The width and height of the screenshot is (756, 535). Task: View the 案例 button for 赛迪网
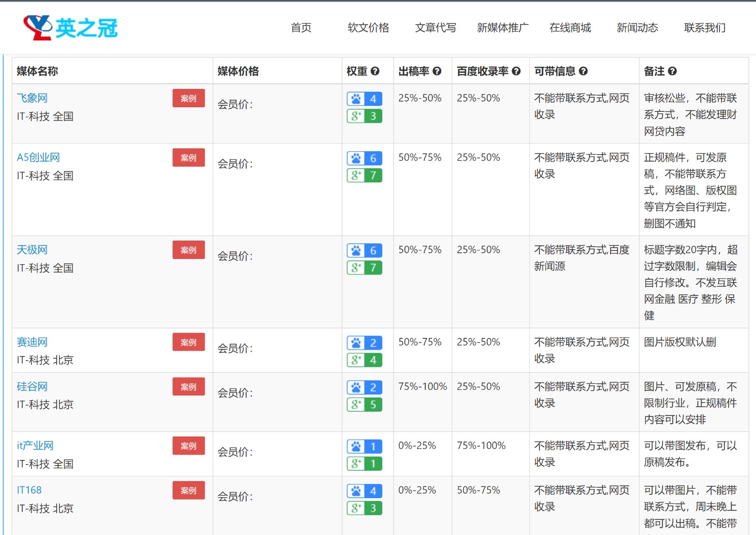(x=189, y=342)
